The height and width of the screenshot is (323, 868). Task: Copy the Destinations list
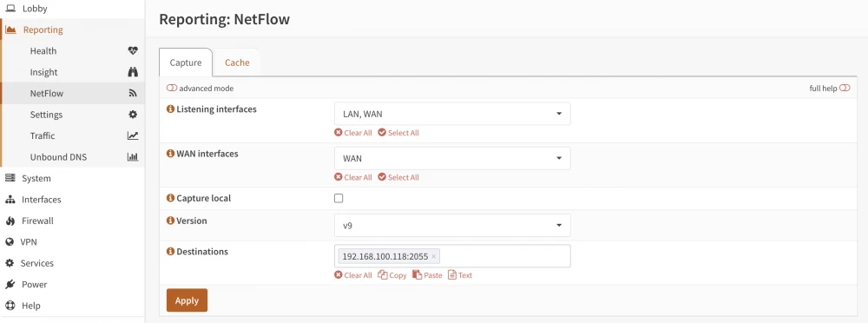tap(392, 274)
